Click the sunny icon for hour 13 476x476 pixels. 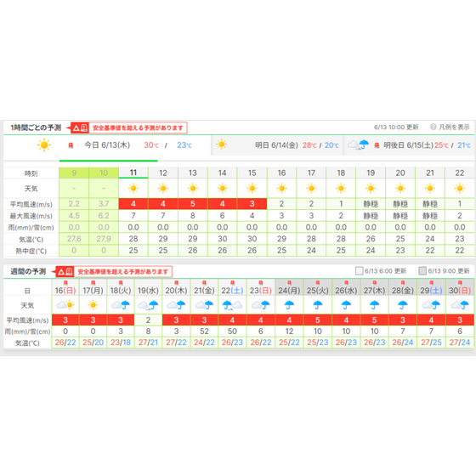(x=193, y=189)
